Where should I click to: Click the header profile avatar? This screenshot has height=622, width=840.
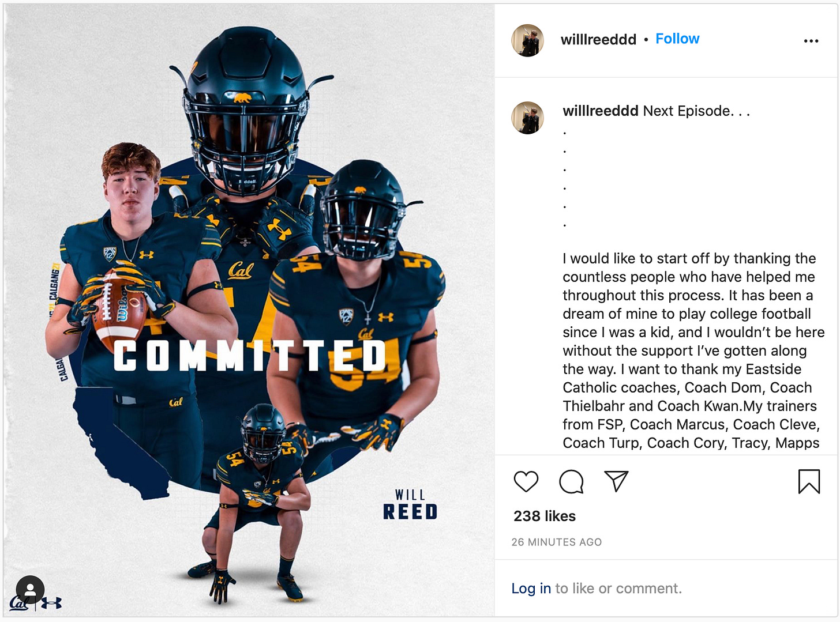[x=527, y=40]
